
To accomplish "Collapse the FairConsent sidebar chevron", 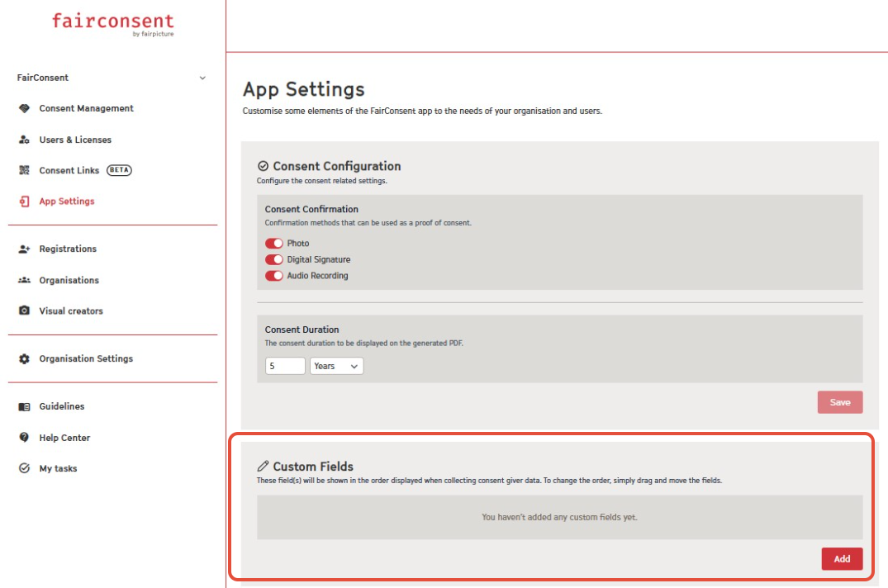I will pos(202,78).
